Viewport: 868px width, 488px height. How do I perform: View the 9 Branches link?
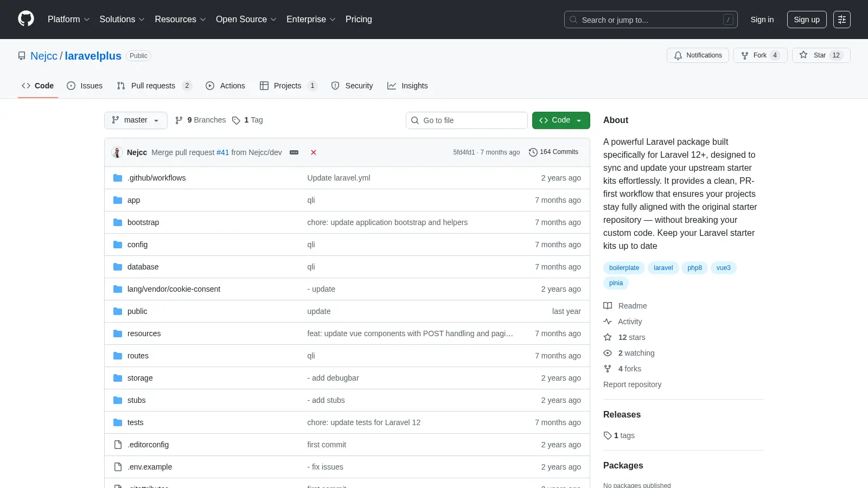pos(200,120)
